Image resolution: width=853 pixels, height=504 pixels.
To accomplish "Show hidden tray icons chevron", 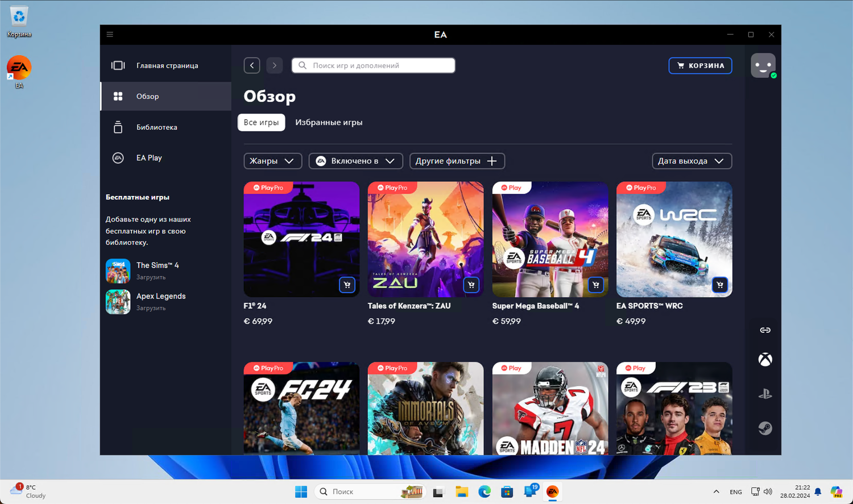I will click(716, 491).
